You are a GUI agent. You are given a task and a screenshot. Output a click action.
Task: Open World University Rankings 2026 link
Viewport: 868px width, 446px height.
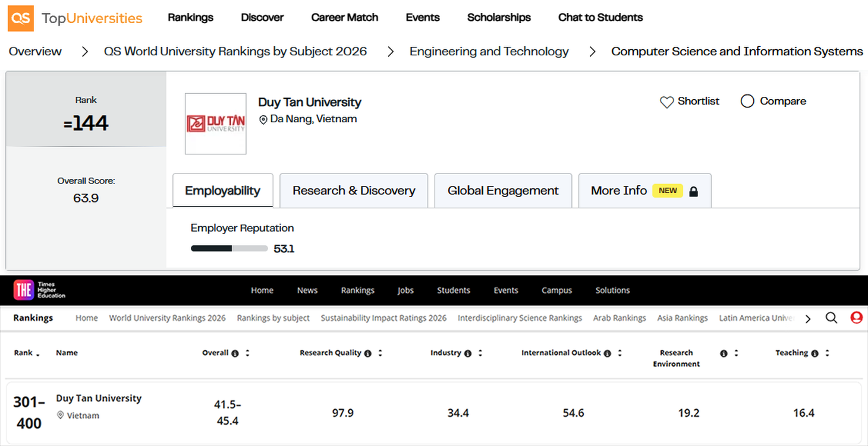[167, 318]
